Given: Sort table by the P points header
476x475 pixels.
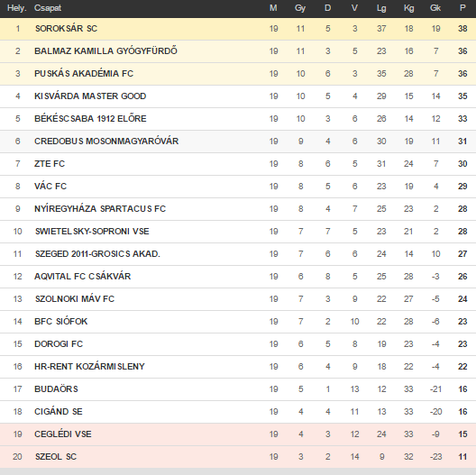Looking at the screenshot, I should pos(462,8).
